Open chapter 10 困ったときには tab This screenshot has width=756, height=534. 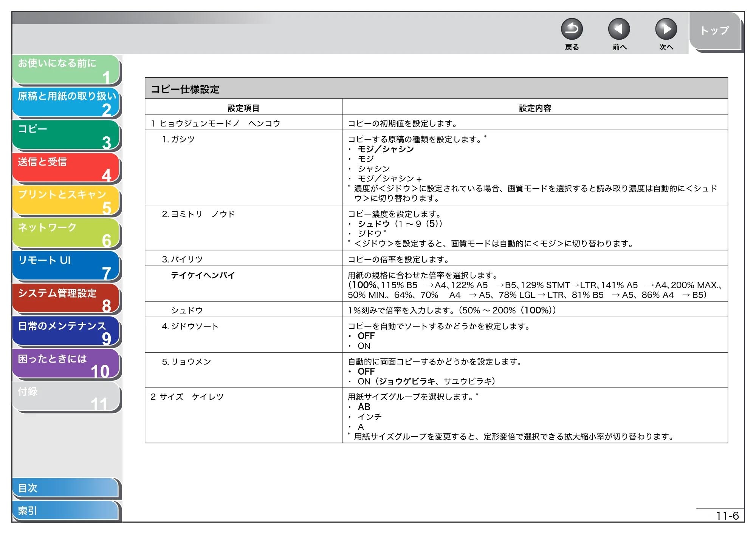coord(66,364)
